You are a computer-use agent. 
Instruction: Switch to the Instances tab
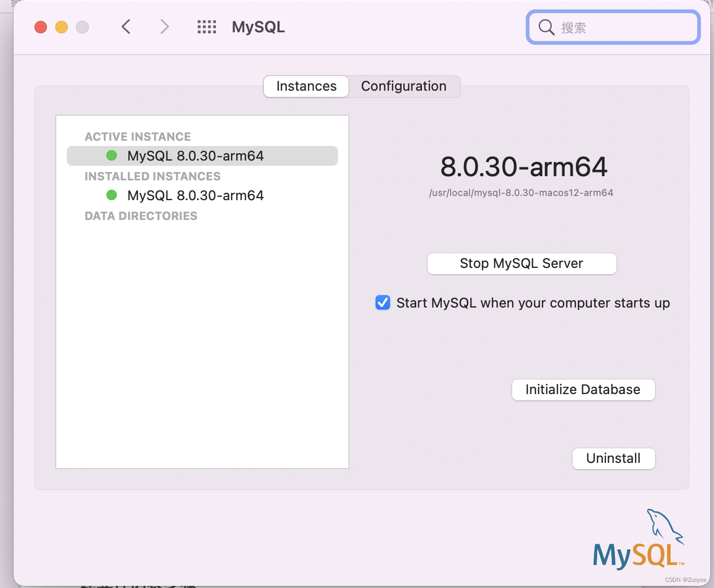306,86
